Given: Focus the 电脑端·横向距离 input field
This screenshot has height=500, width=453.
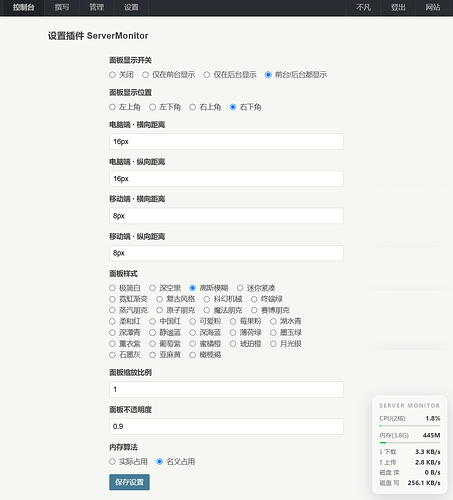Looking at the screenshot, I should [x=226, y=142].
